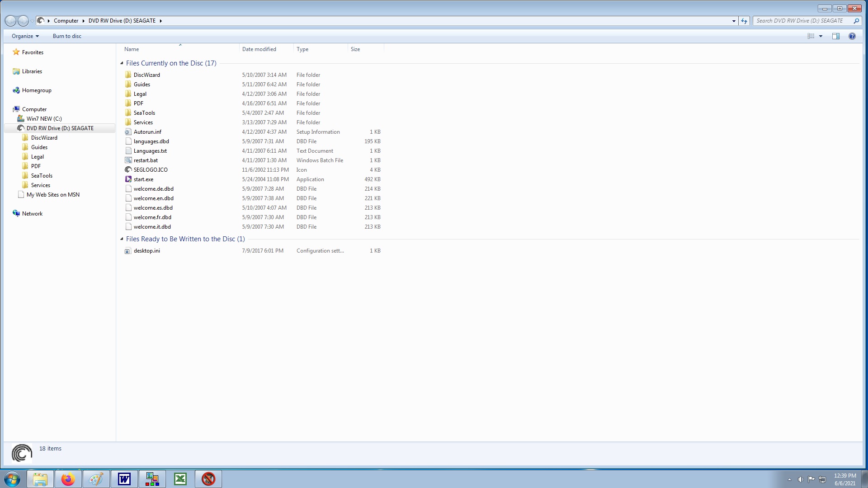Viewport: 868px width, 488px height.
Task: Click Win7 NEW (C:) drive in sidebar
Action: [44, 119]
